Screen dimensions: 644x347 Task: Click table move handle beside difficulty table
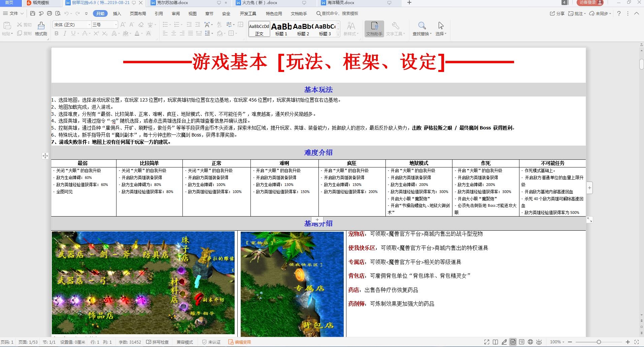[45, 156]
